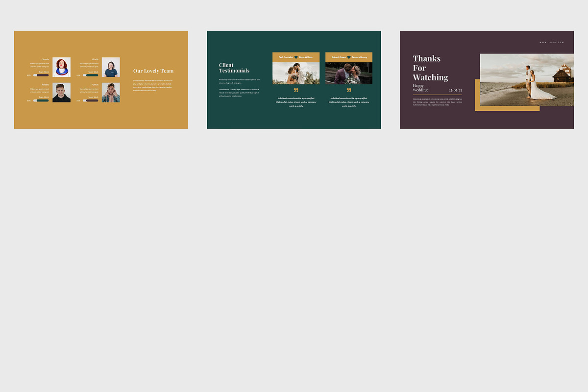Click the Team Work progress bar under Thomas
Screen dimensions: 588x392
point(91,101)
